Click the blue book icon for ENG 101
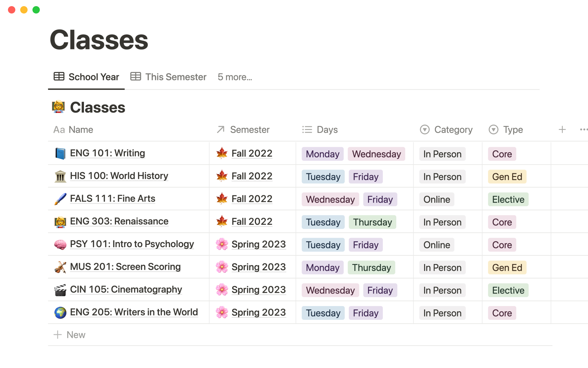The width and height of the screenshot is (588, 368). pyautogui.click(x=60, y=153)
